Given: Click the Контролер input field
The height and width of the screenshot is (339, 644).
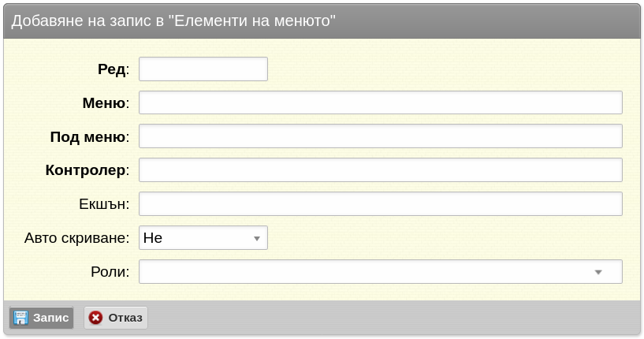Looking at the screenshot, I should pos(380,170).
